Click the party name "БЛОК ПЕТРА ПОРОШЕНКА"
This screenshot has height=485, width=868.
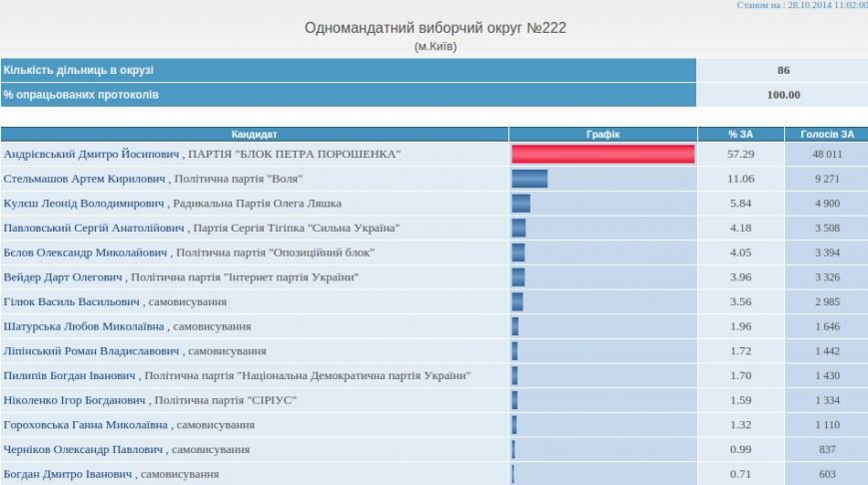[318, 154]
